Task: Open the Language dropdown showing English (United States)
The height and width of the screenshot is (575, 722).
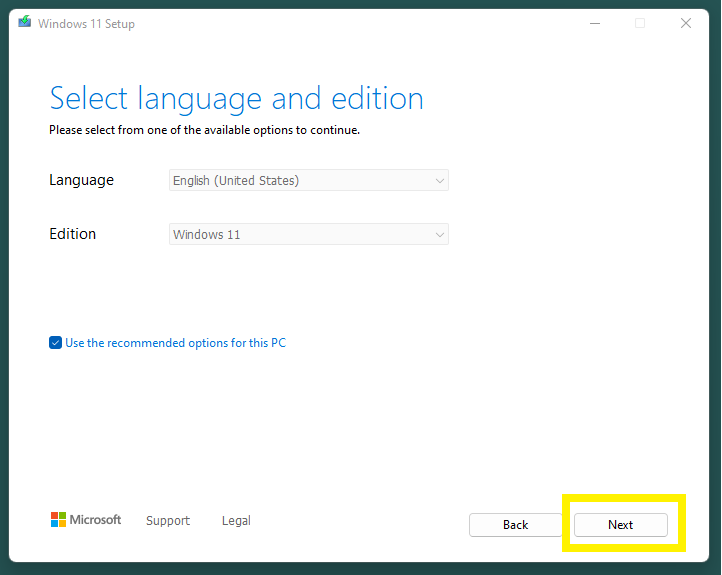Action: [x=309, y=180]
